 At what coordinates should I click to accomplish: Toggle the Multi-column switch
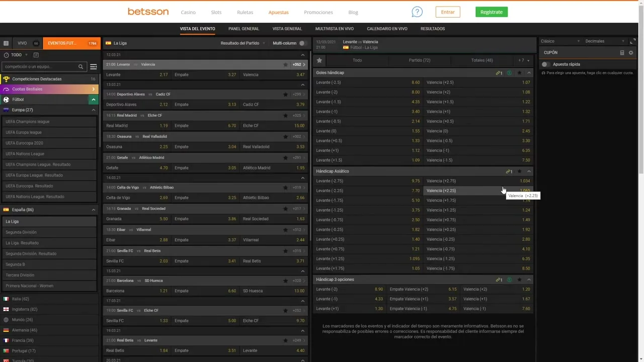(x=302, y=43)
